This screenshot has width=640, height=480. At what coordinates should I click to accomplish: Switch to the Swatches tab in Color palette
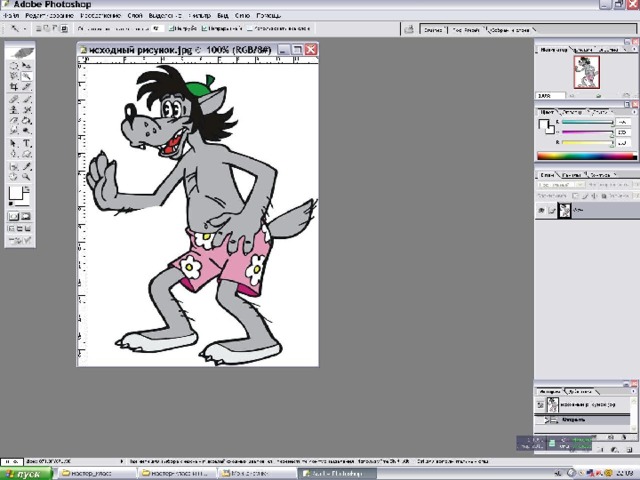[x=572, y=112]
